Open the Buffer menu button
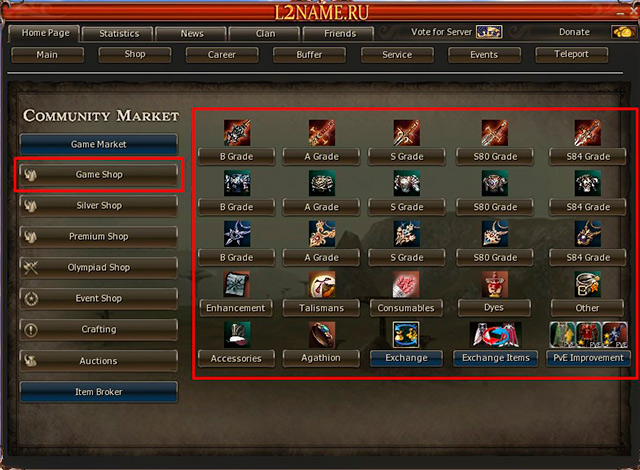640x470 pixels. pos(309,55)
